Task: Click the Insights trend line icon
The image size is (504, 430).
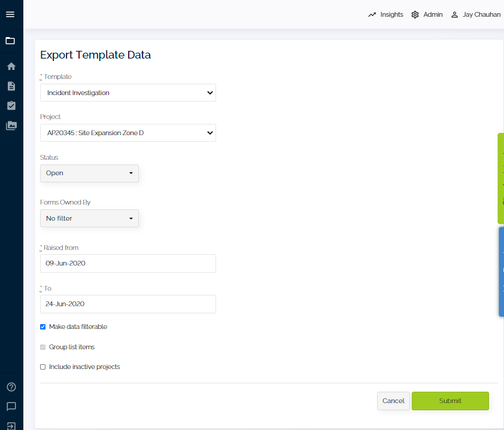Action: 372,15
